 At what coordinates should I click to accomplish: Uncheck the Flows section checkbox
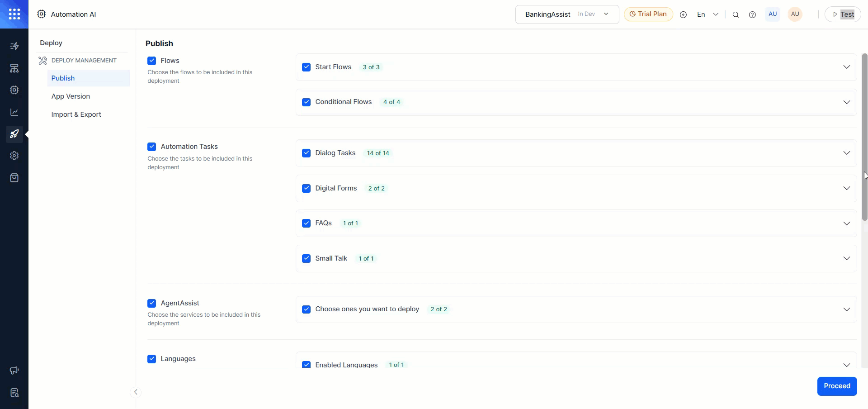tap(152, 61)
